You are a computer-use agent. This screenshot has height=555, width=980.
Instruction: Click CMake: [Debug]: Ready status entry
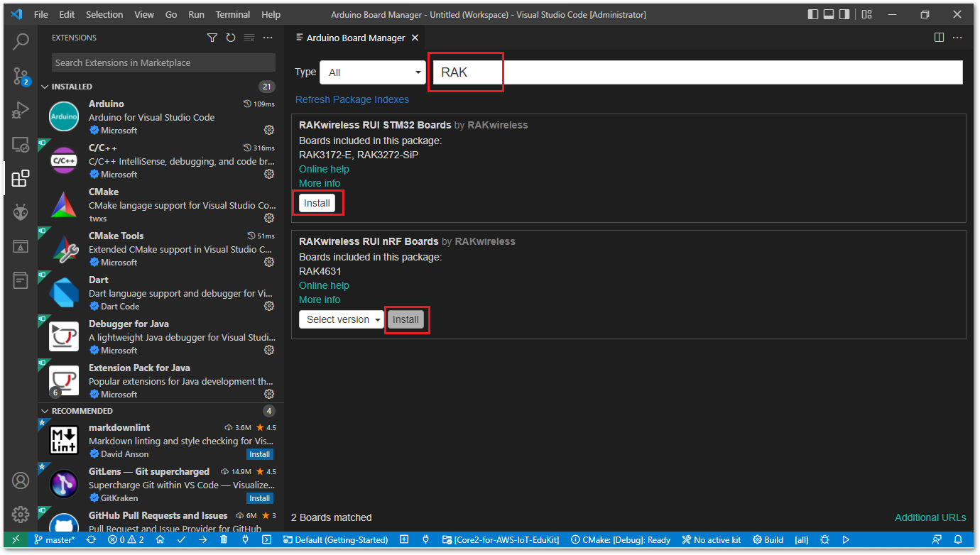[x=621, y=540]
